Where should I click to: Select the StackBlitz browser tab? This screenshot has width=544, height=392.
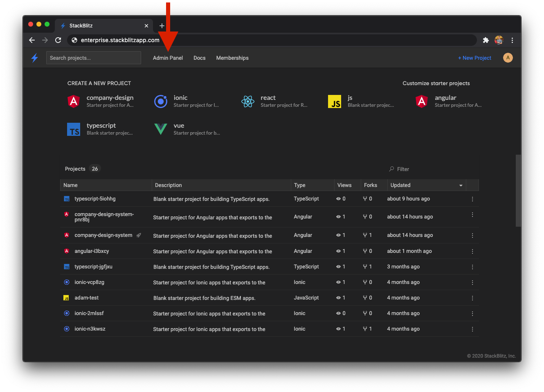click(x=104, y=26)
